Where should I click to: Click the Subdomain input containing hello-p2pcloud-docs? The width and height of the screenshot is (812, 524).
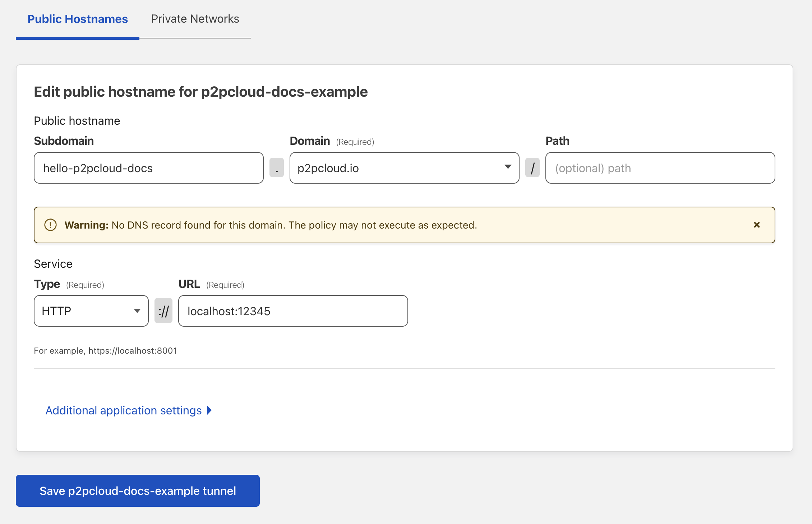click(148, 167)
